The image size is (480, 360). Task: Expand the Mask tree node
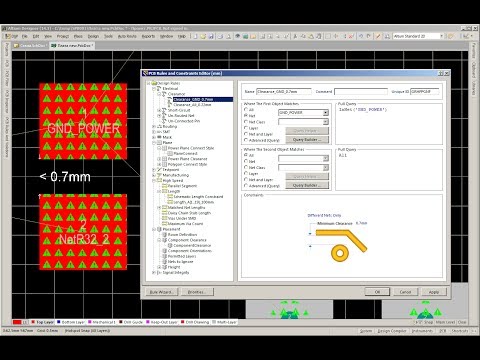tap(154, 137)
